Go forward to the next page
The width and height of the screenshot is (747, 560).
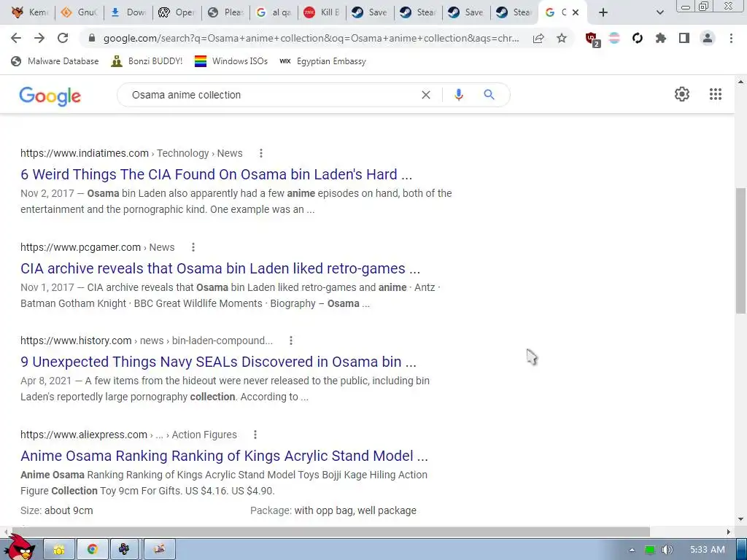[39, 38]
